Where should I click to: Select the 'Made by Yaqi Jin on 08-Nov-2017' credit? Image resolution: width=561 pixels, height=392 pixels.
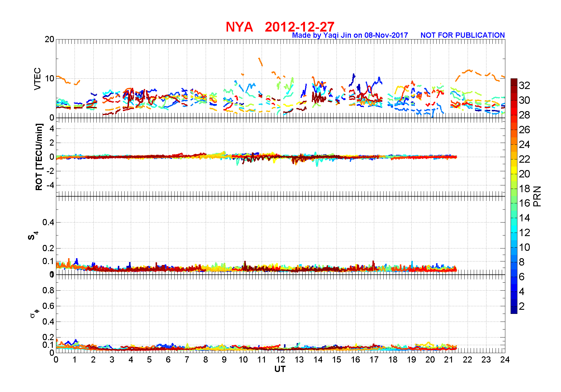350,35
